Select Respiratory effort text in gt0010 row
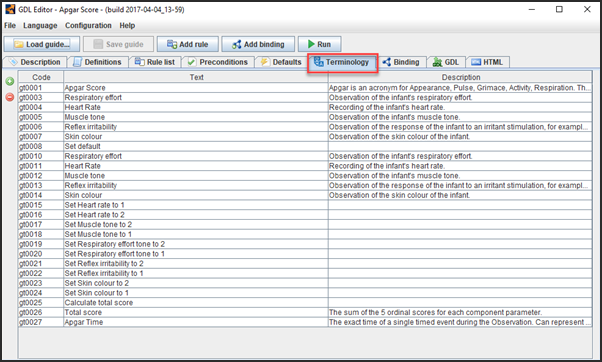Image resolution: width=602 pixels, height=362 pixels. (x=196, y=156)
